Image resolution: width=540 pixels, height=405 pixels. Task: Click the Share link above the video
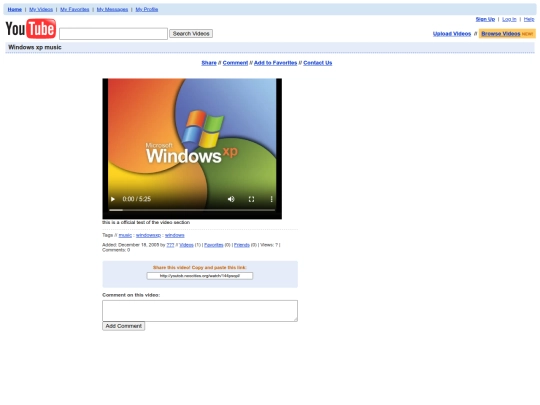click(209, 63)
